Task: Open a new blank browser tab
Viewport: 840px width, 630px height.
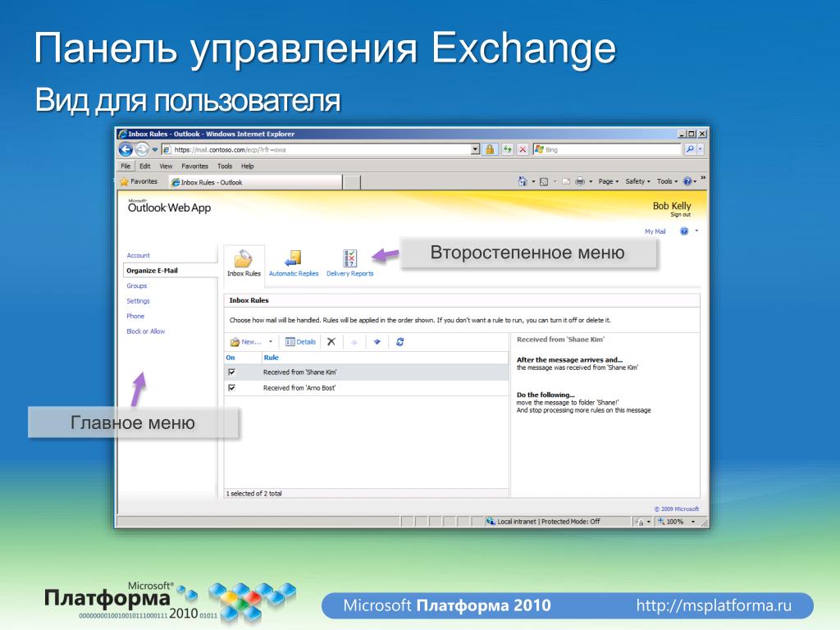Action: tap(351, 182)
